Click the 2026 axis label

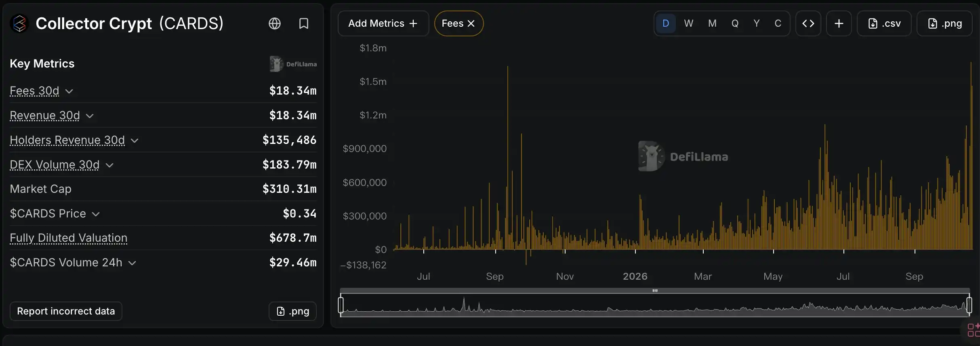pyautogui.click(x=635, y=276)
